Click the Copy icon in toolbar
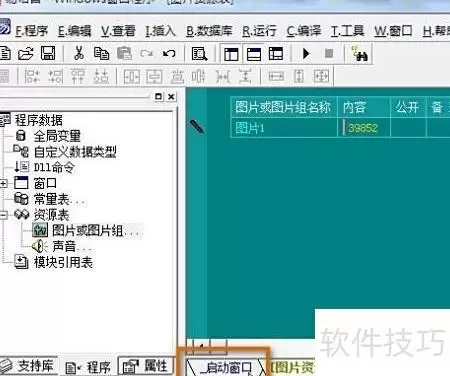The height and width of the screenshot is (376, 450). (101, 53)
